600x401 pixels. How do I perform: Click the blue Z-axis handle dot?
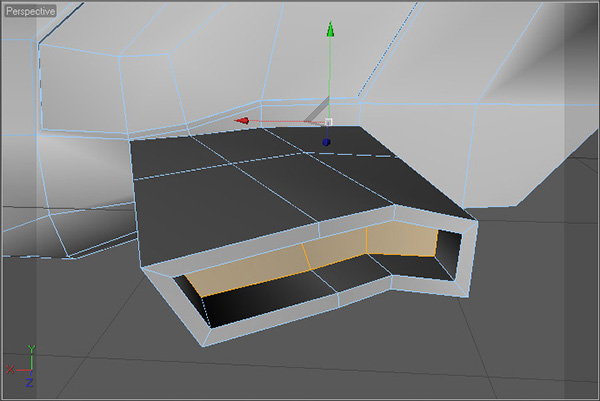[x=327, y=143]
